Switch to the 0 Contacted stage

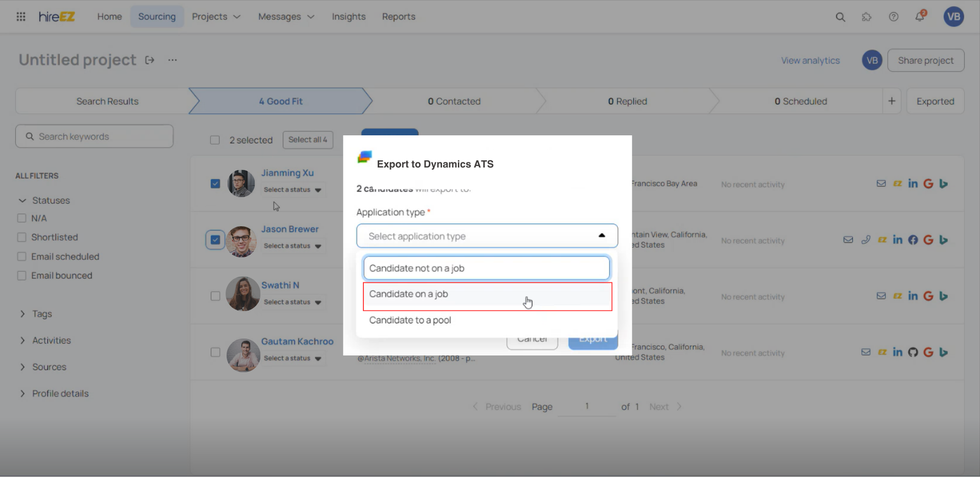coord(454,101)
